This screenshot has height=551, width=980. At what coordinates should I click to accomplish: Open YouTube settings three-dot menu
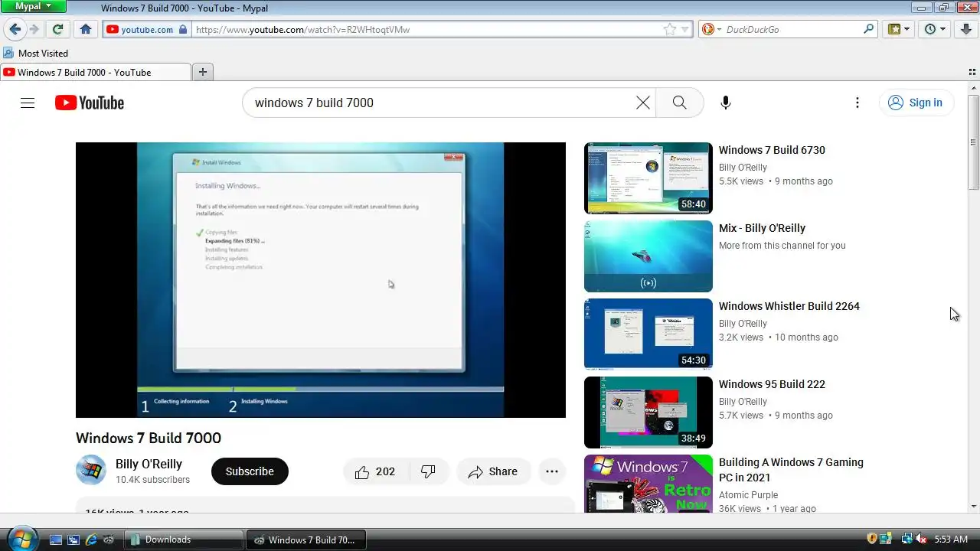[857, 103]
